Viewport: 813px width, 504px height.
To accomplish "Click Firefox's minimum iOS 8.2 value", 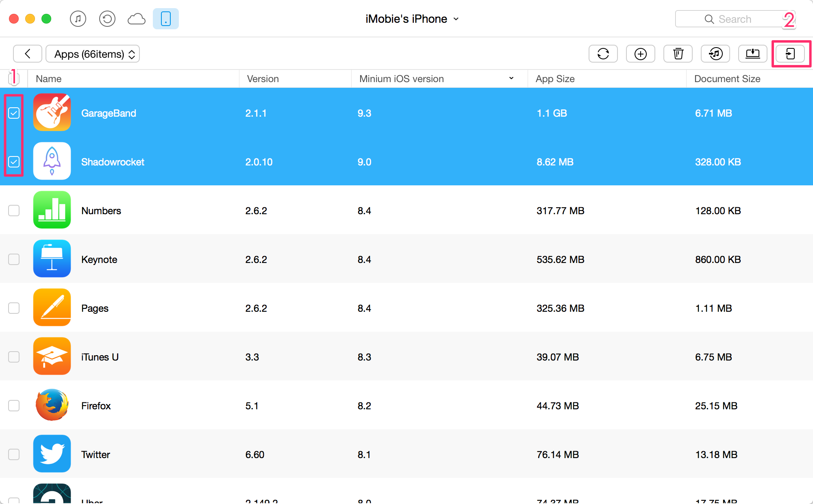I will 364,406.
